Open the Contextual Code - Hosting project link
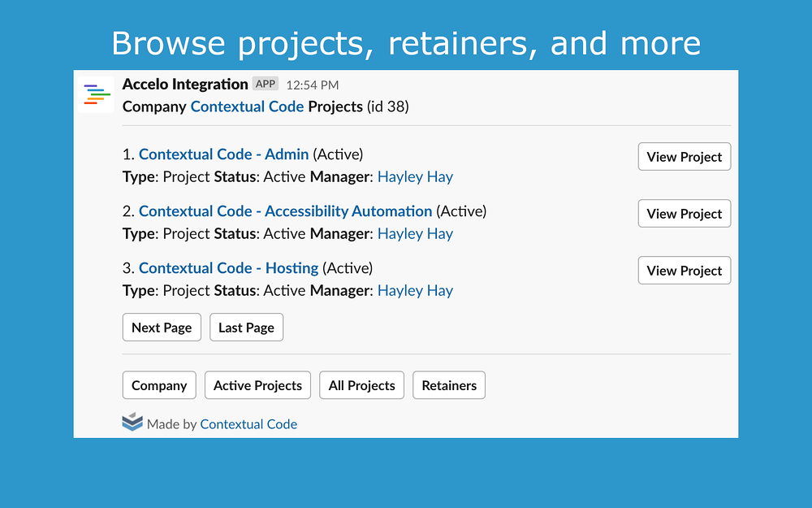 pos(228,268)
